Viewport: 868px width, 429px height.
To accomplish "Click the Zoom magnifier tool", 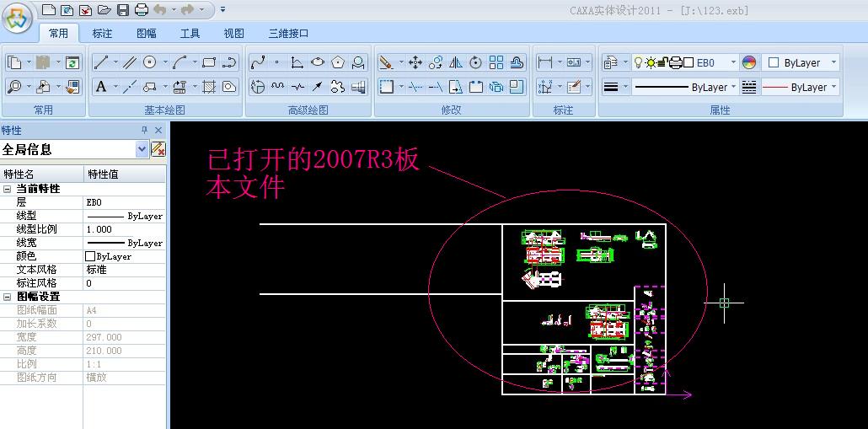I will click(13, 87).
